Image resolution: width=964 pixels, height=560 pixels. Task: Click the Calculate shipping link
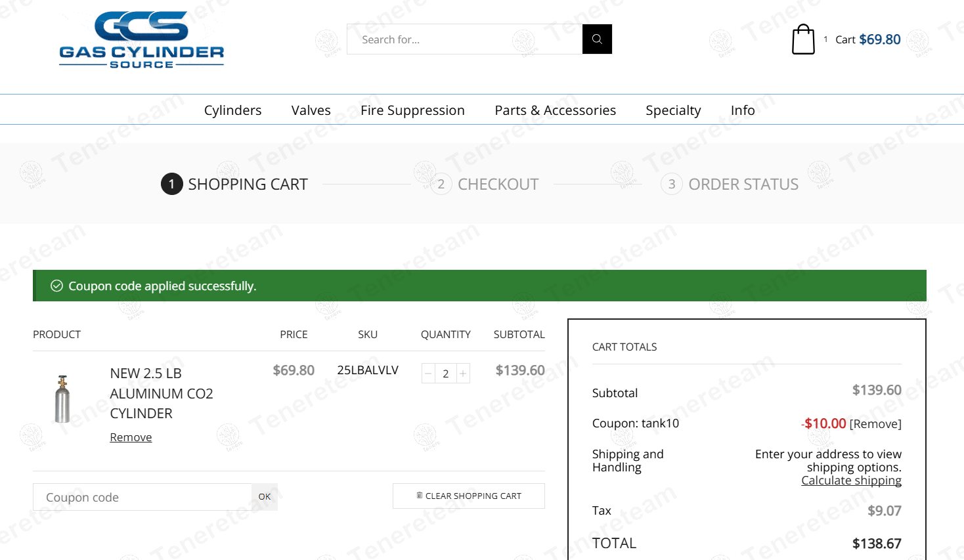click(851, 481)
